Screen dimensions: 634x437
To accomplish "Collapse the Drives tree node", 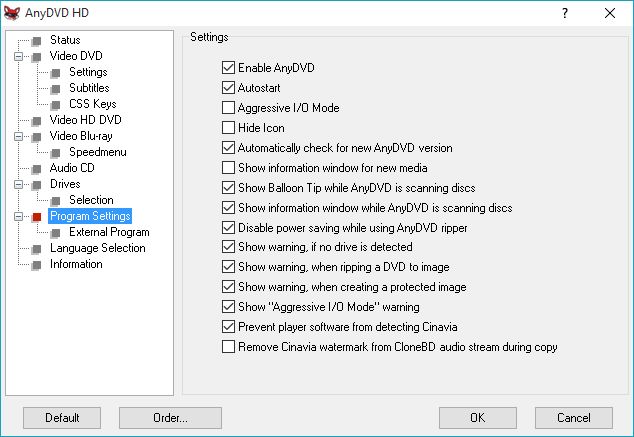I will tap(18, 184).
